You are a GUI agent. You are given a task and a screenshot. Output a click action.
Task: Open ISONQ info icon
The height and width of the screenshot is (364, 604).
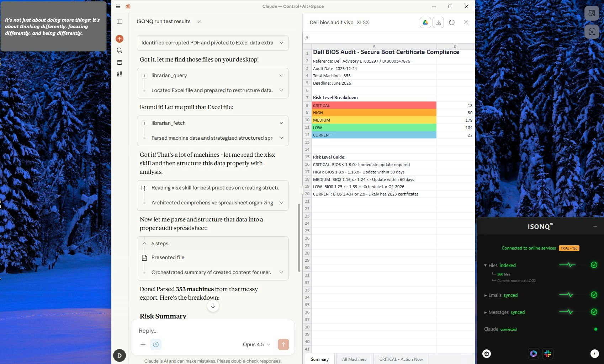click(594, 354)
